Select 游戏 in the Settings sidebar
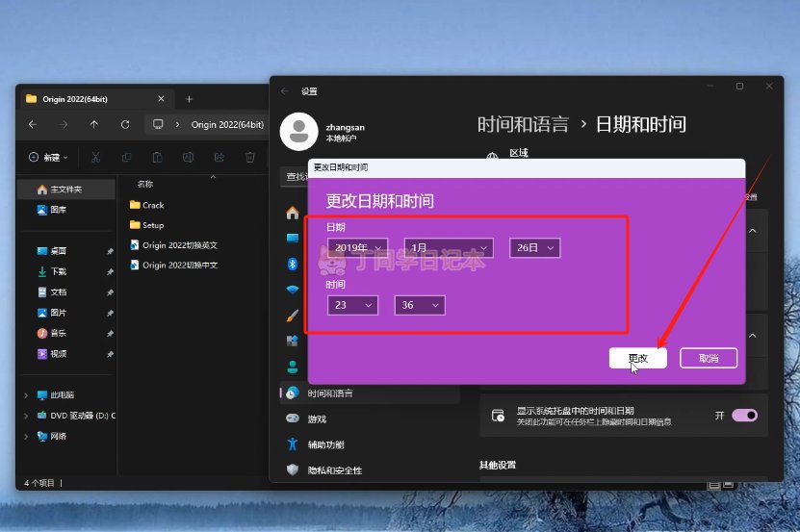This screenshot has height=532, width=800. pyautogui.click(x=317, y=418)
